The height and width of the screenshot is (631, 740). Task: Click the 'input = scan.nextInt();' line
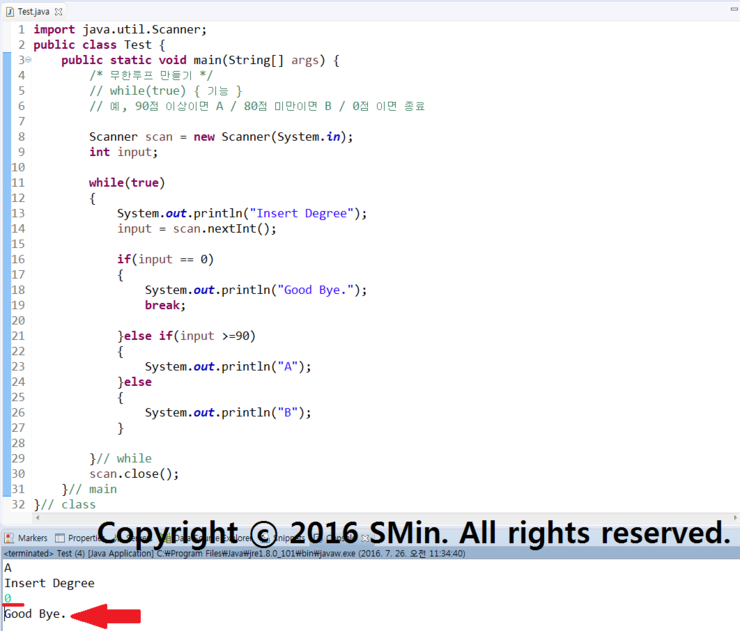[196, 229]
